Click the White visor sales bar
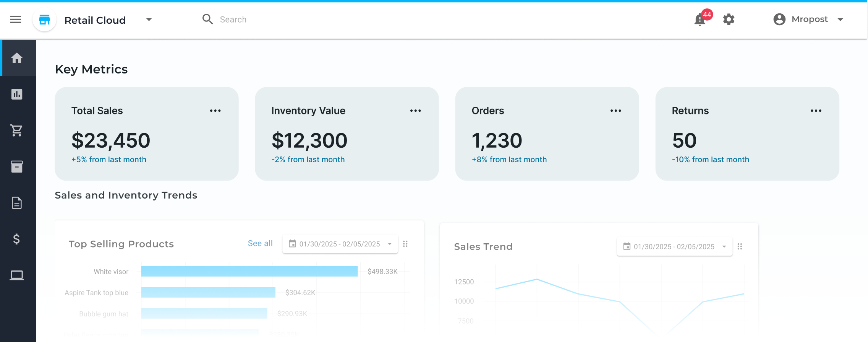 [x=249, y=271]
